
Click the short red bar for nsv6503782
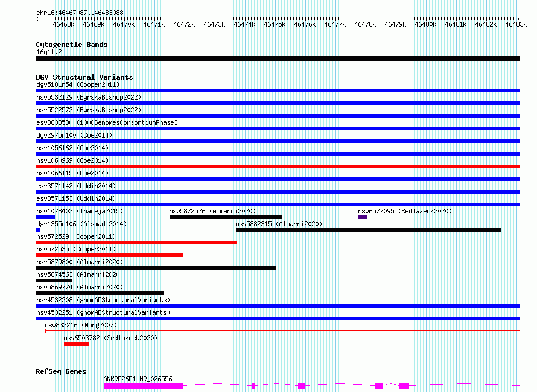point(76,344)
